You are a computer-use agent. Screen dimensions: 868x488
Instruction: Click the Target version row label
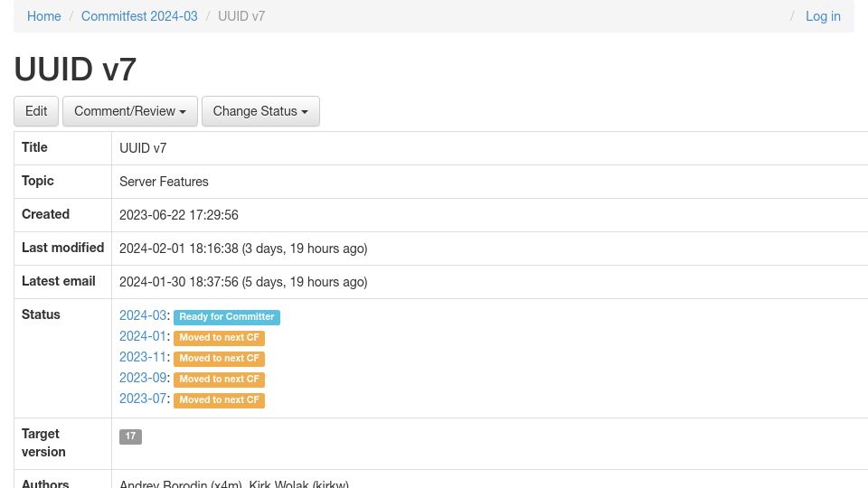pos(43,443)
